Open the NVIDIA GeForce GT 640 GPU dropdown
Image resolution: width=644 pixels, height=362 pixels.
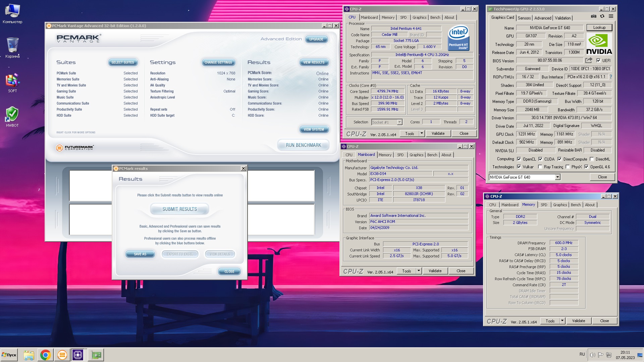click(524, 177)
